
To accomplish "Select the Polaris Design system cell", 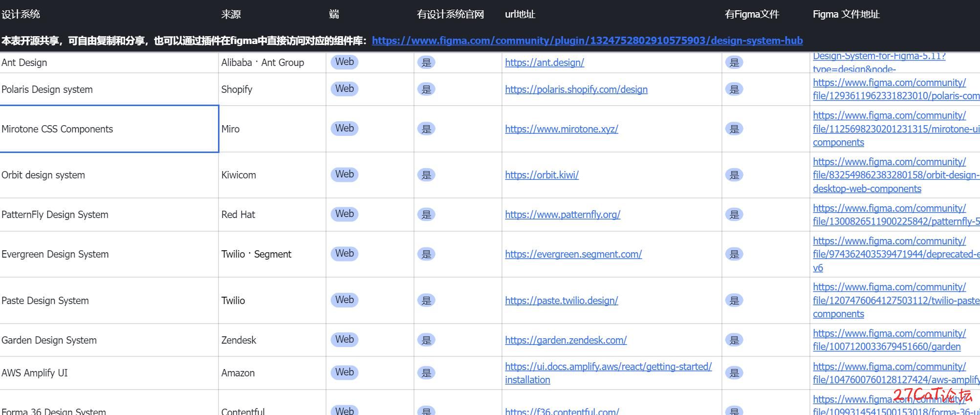I will pyautogui.click(x=109, y=89).
